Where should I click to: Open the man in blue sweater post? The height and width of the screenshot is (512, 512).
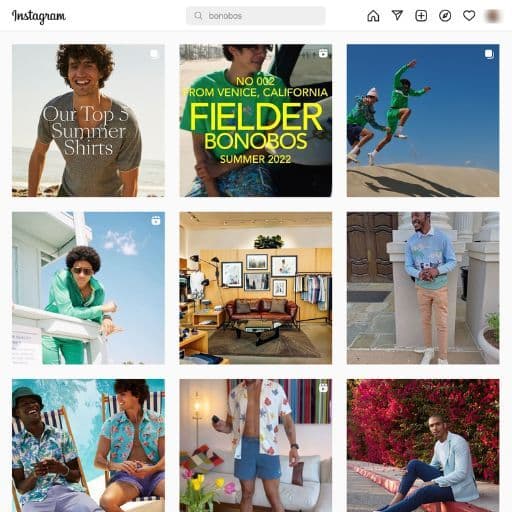tap(423, 288)
